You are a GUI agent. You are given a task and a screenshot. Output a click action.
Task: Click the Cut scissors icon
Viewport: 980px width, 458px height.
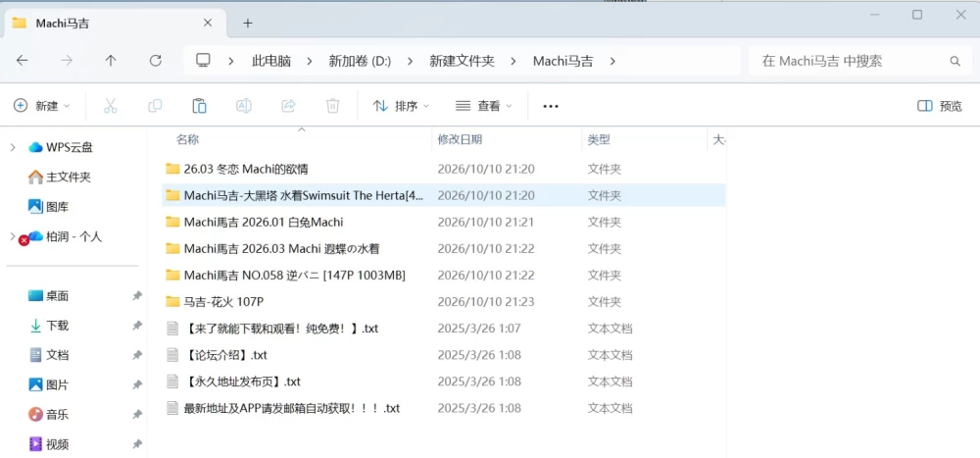[x=111, y=106]
